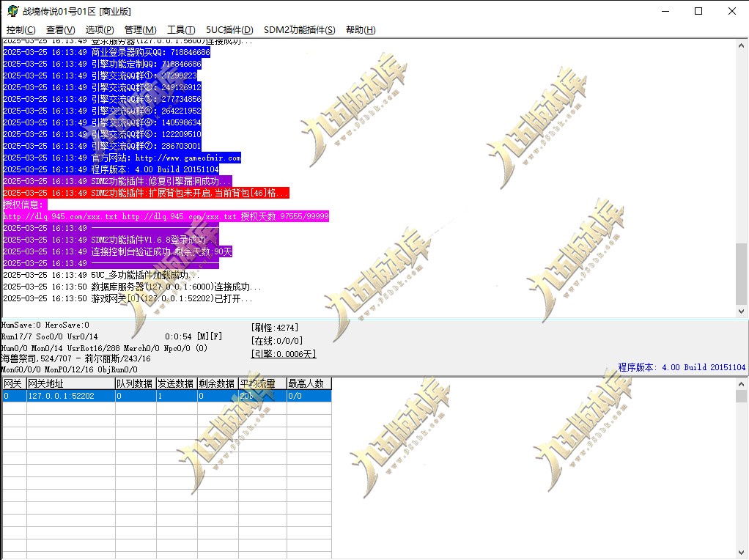The width and height of the screenshot is (749, 560).
Task: Click the 授权信息 log line
Action: pos(25,205)
